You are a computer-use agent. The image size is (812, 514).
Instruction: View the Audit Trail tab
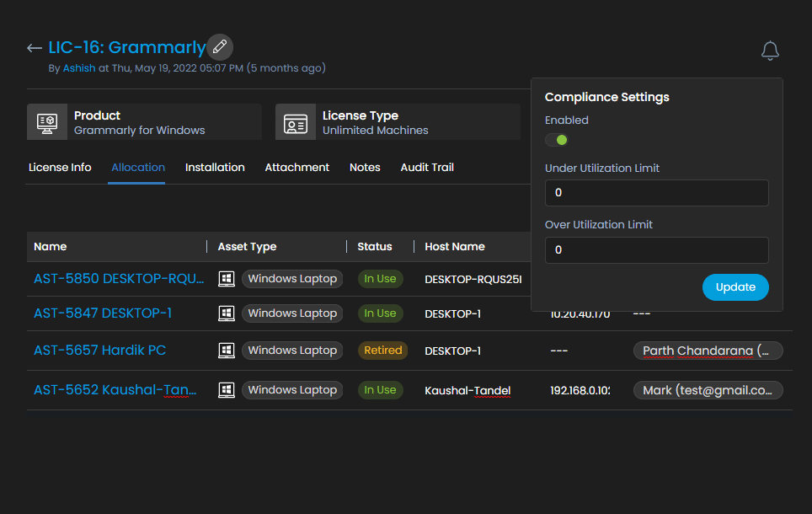427,168
